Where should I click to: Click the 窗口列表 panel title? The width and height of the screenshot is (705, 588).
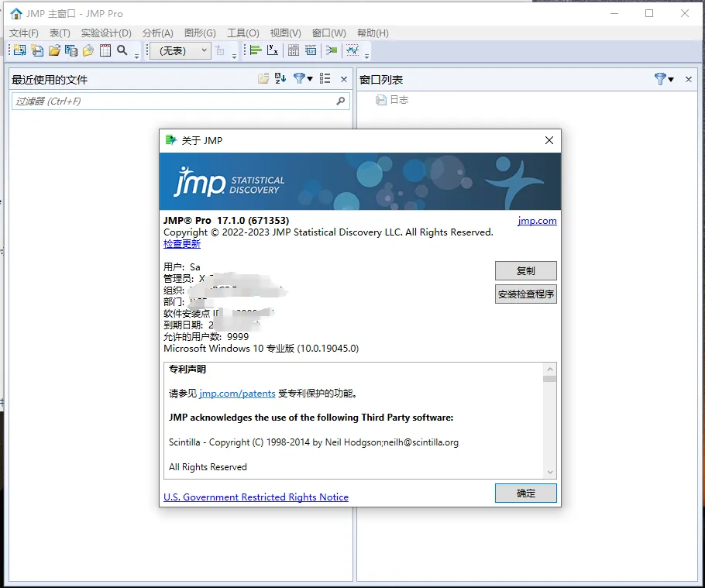coord(381,80)
